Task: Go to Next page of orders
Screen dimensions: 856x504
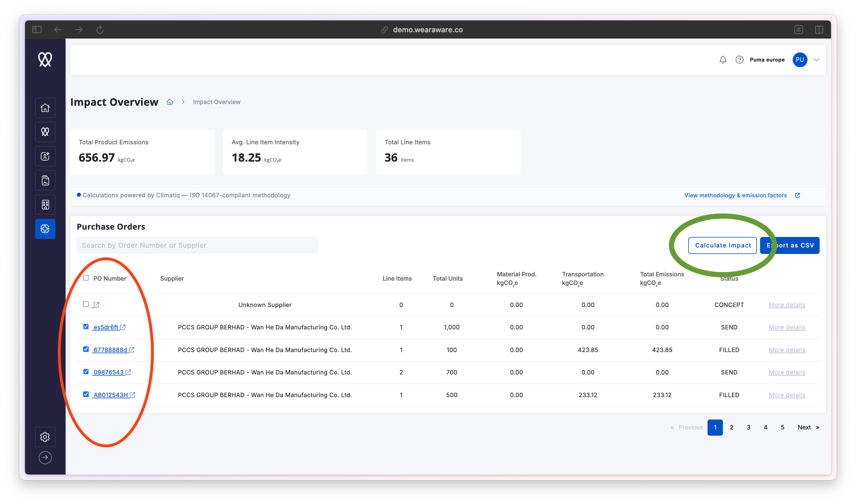Action: point(808,427)
